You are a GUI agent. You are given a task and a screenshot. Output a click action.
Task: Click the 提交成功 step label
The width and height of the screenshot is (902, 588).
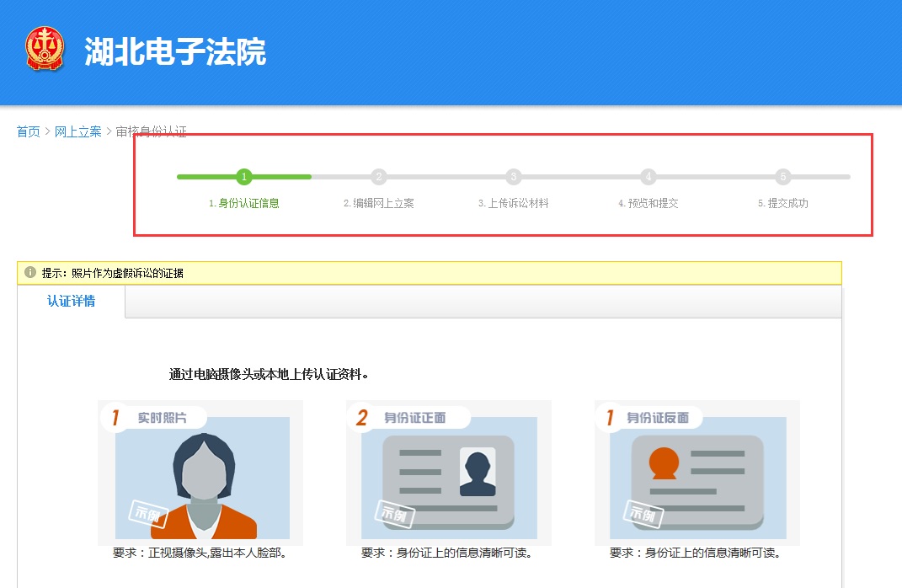(783, 203)
